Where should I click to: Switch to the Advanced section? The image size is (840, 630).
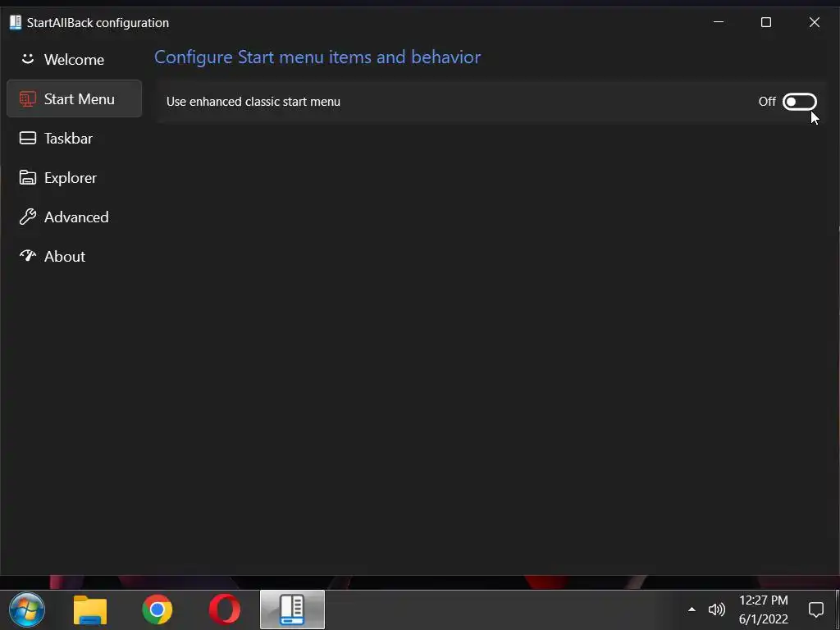click(74, 217)
